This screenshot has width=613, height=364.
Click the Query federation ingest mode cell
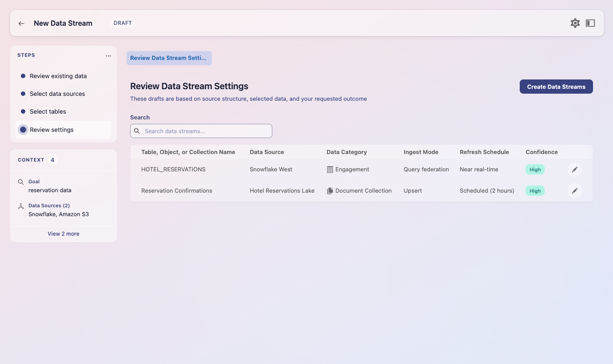pyautogui.click(x=426, y=170)
